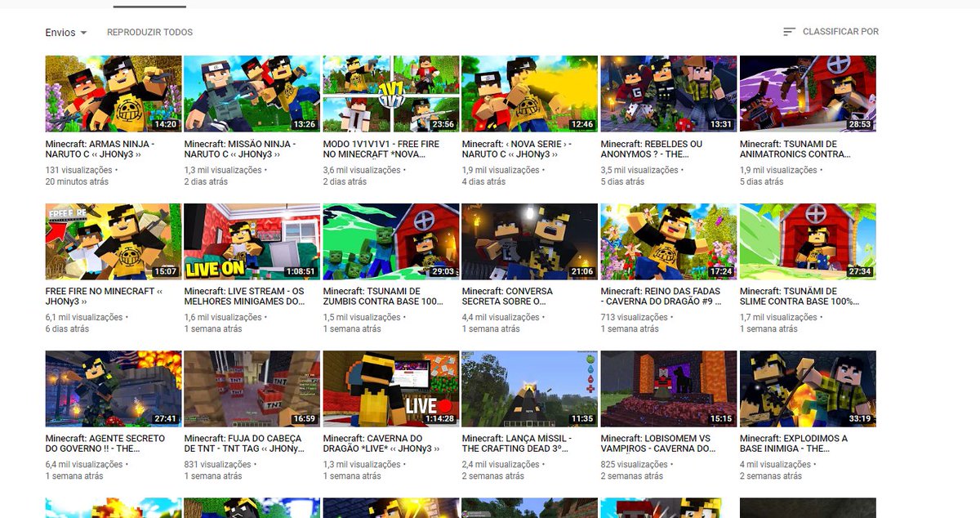Image resolution: width=980 pixels, height=518 pixels.
Task: Open the MISSÃO NINJA video thumbnail
Action: click(x=252, y=94)
